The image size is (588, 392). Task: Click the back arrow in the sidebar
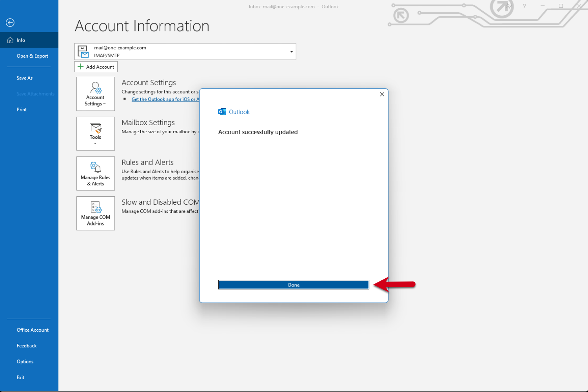[x=10, y=22]
